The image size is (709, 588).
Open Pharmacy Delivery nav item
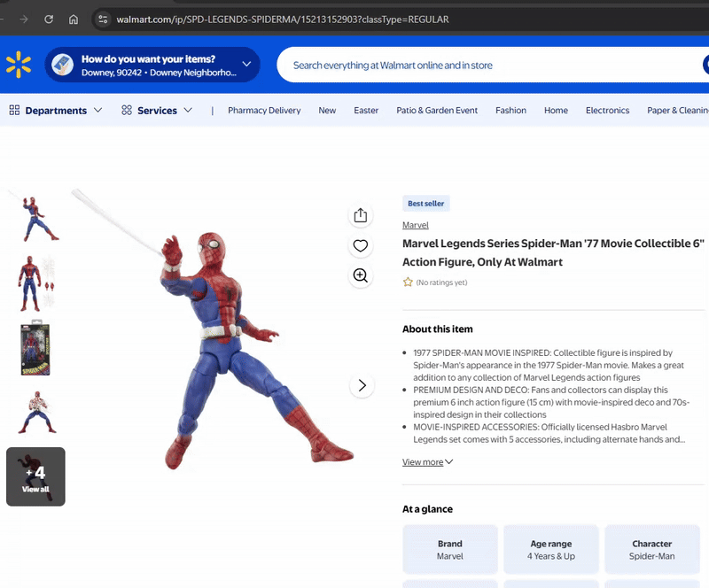point(264,111)
